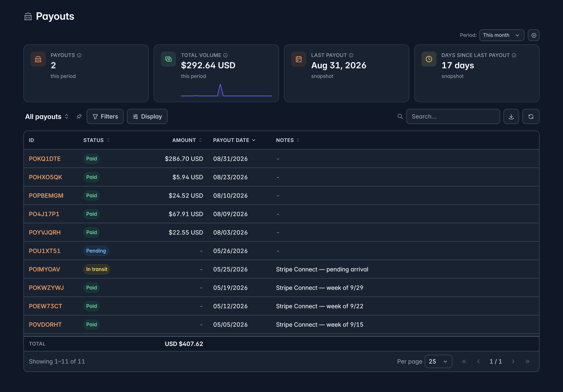
Task: Sort by the STATUS column
Action: [97, 140]
